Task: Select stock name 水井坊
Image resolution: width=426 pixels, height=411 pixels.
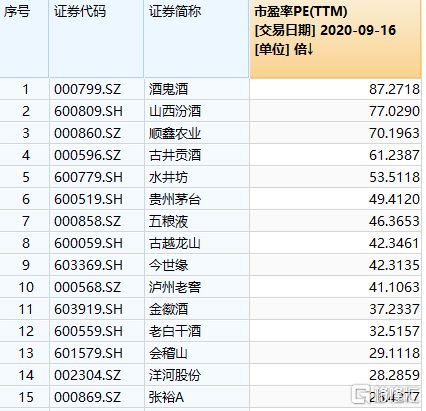Action: click(x=168, y=177)
